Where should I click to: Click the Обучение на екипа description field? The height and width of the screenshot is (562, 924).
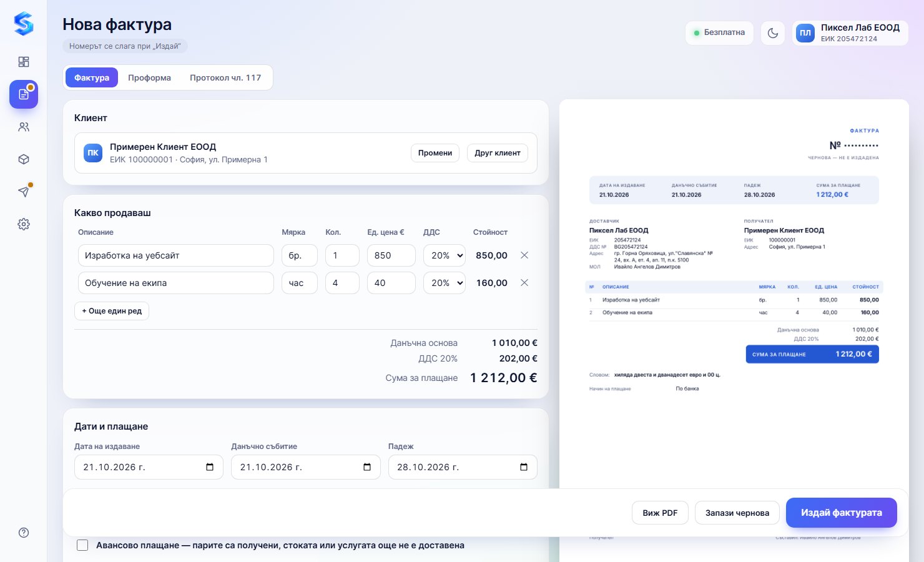click(x=176, y=283)
